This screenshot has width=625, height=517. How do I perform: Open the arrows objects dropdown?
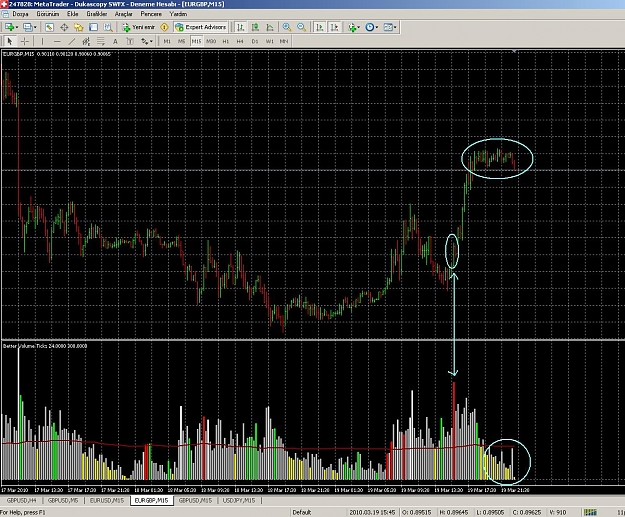(151, 41)
